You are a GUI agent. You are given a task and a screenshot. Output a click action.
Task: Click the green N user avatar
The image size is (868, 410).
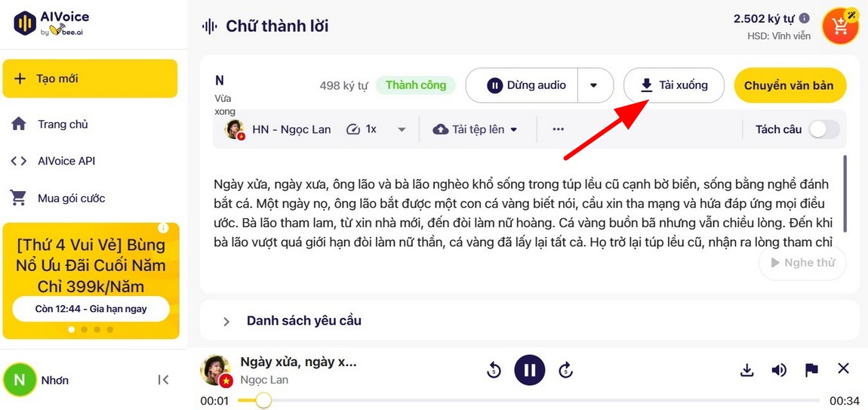point(20,380)
